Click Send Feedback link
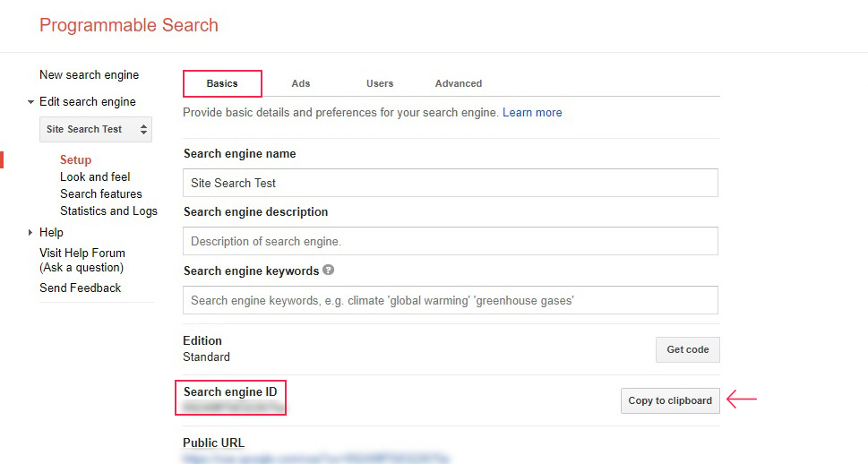 [81, 288]
